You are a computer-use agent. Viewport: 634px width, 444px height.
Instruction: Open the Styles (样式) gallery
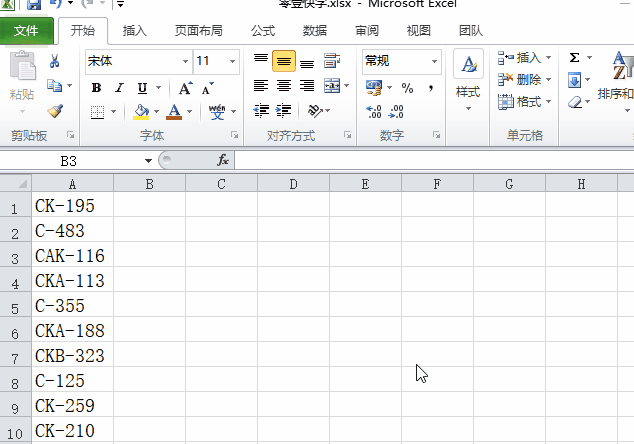click(468, 79)
